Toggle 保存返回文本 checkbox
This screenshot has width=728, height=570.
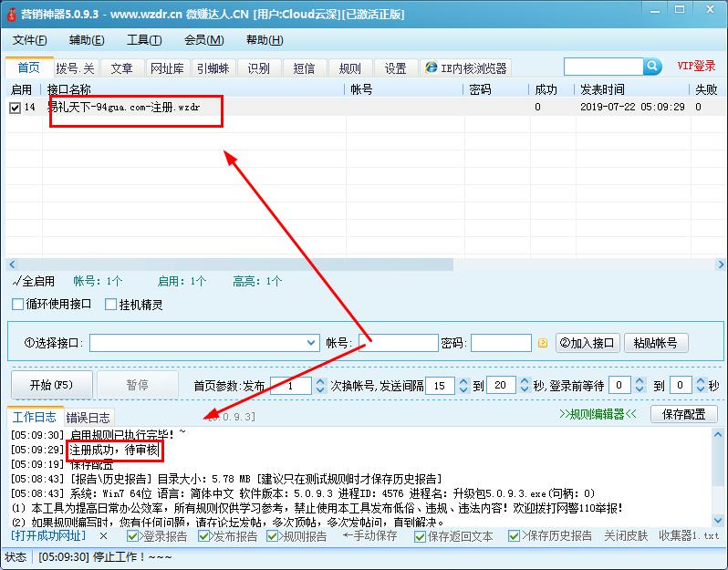(421, 536)
